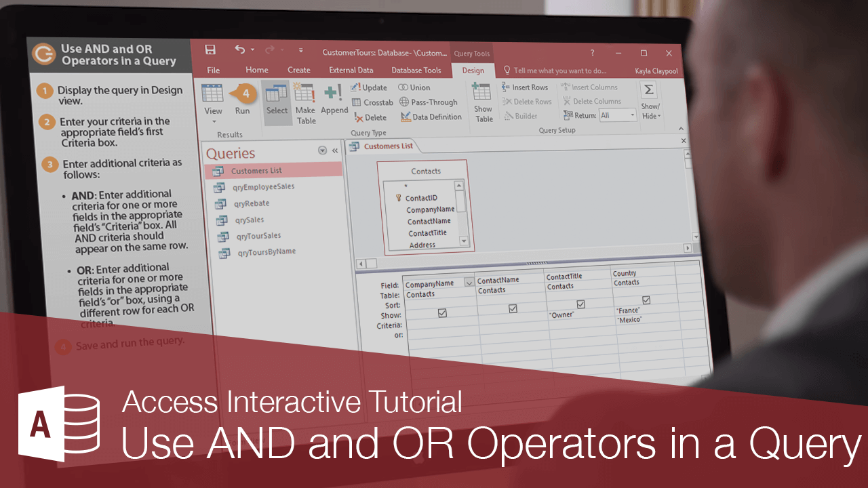Toggle the Show checkbox under Country
868x488 pixels.
point(646,300)
